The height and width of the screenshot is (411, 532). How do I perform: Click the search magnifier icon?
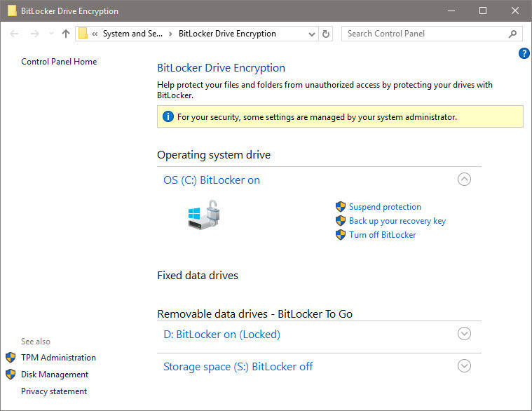pyautogui.click(x=512, y=34)
